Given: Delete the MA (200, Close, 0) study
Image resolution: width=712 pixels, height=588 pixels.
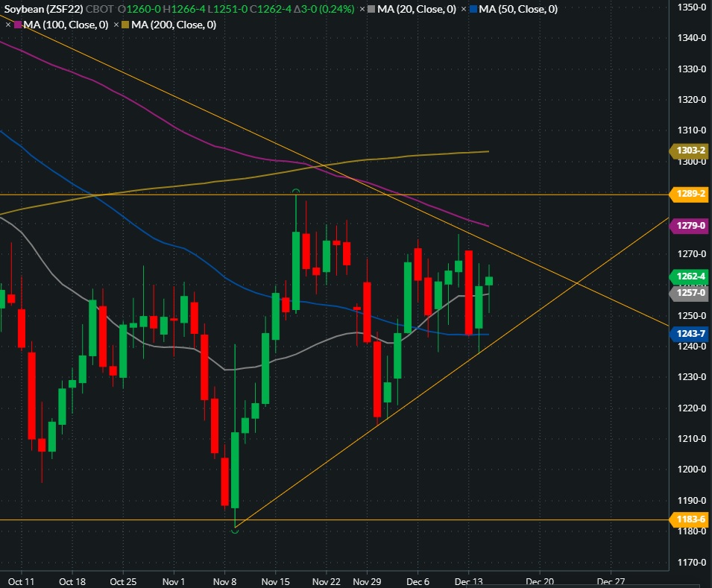Looking at the screenshot, I should (116, 25).
